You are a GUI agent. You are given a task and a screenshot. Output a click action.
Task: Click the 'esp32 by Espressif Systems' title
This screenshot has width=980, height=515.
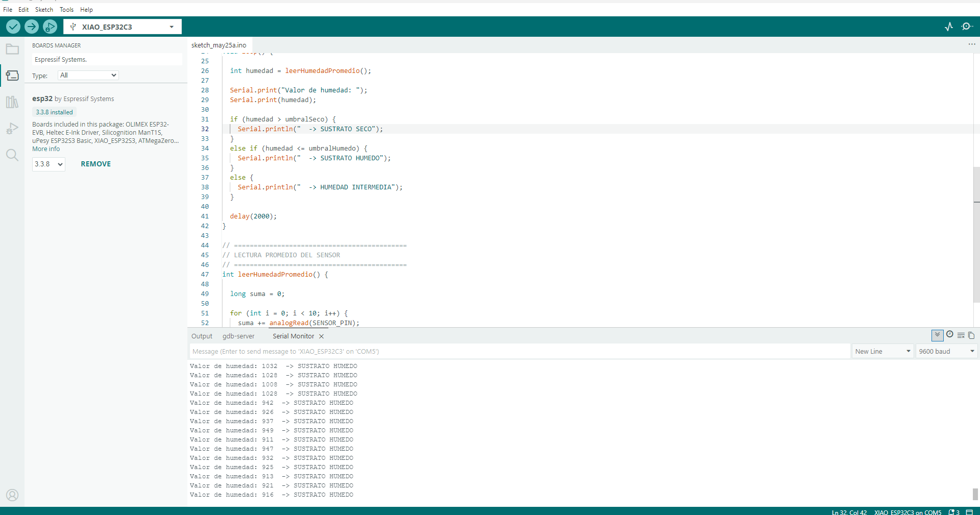pos(73,99)
